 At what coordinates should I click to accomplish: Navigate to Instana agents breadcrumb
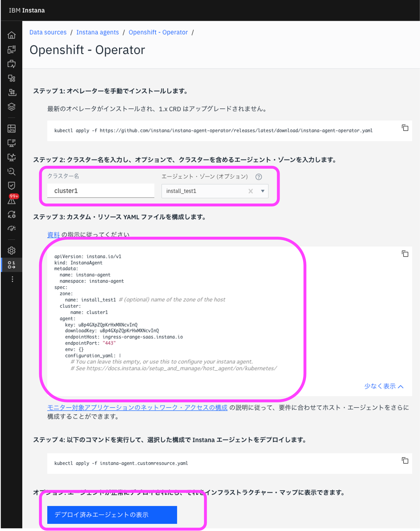click(97, 32)
